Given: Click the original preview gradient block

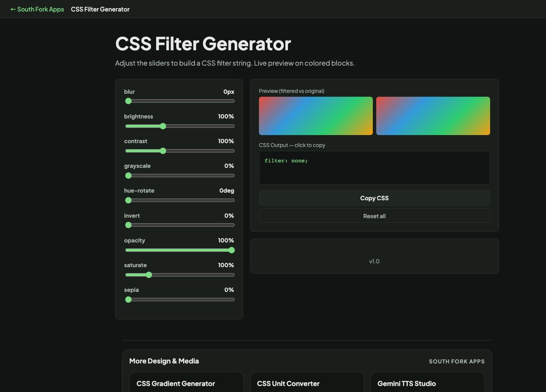Looking at the screenshot, I should coord(433,116).
